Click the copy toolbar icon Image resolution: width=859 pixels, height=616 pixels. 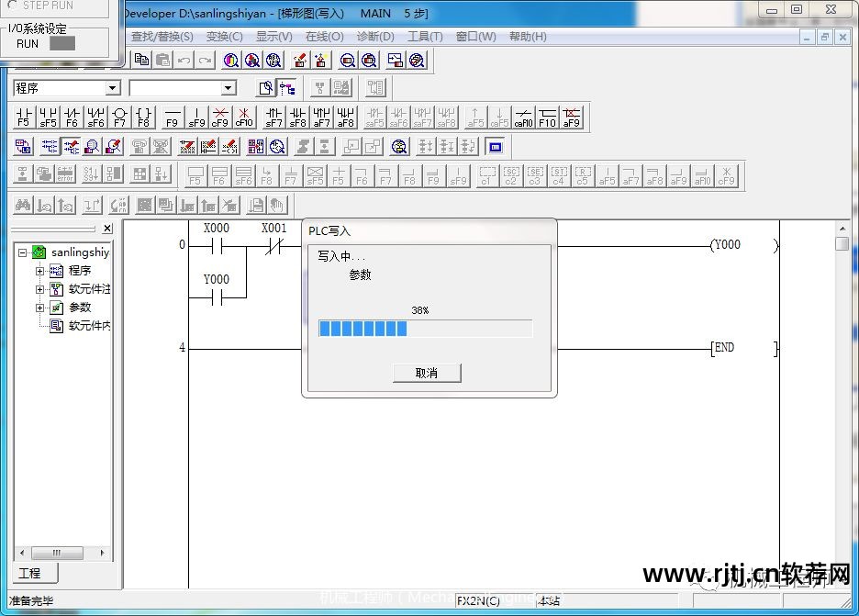(x=142, y=60)
